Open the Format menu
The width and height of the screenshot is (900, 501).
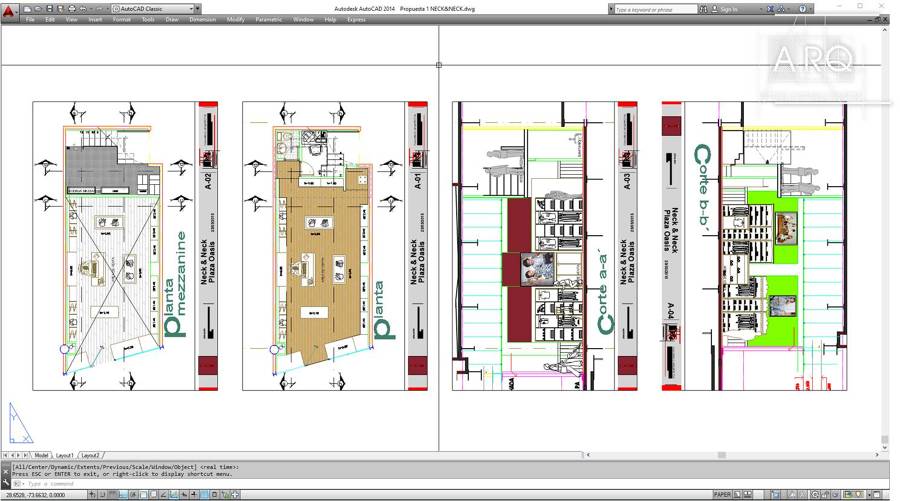[122, 20]
